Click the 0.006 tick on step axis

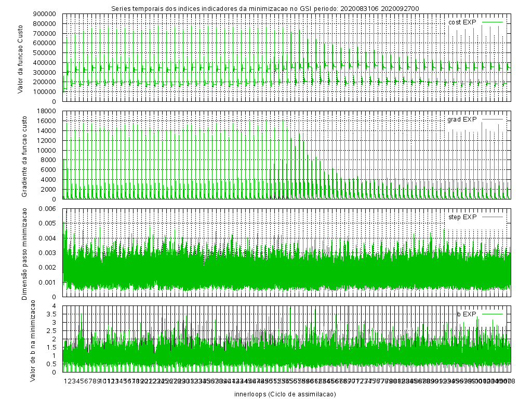click(x=50, y=208)
